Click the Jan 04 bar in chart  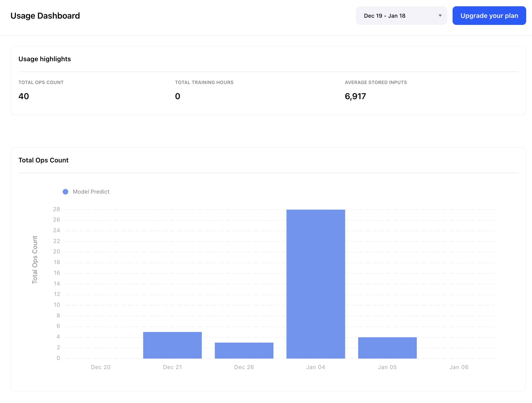click(x=316, y=284)
